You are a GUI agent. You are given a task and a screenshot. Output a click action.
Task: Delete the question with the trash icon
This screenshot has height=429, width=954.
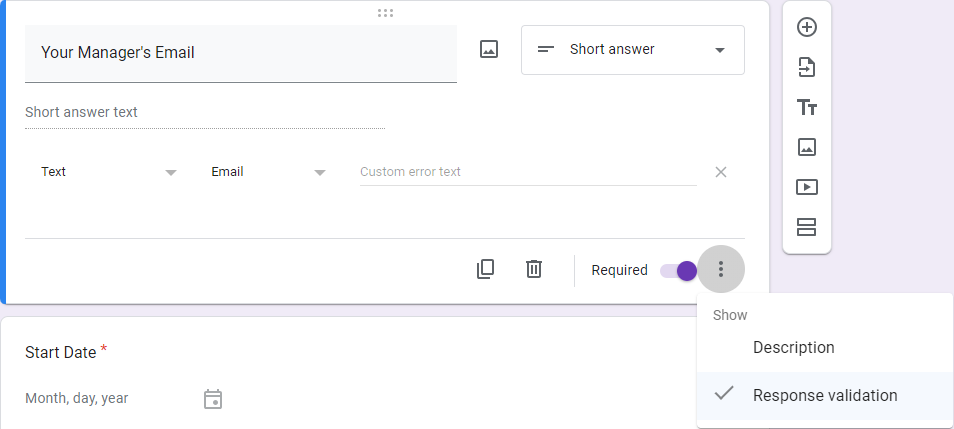click(534, 269)
